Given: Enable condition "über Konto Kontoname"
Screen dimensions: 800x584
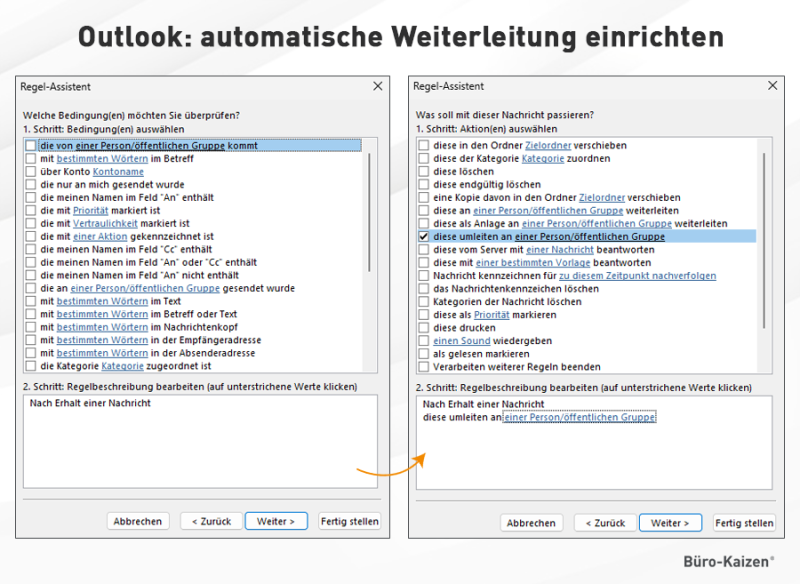Looking at the screenshot, I should click(x=30, y=172).
